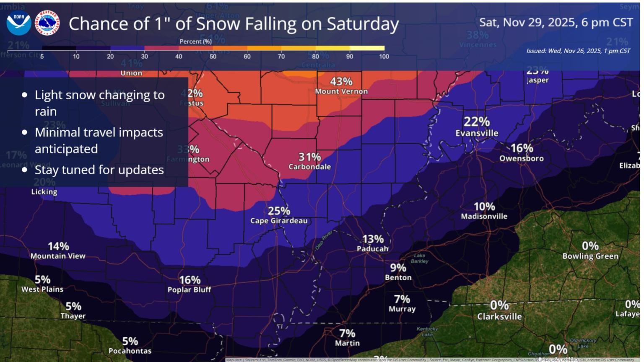Select the Madisonville 10% label

tap(484, 211)
